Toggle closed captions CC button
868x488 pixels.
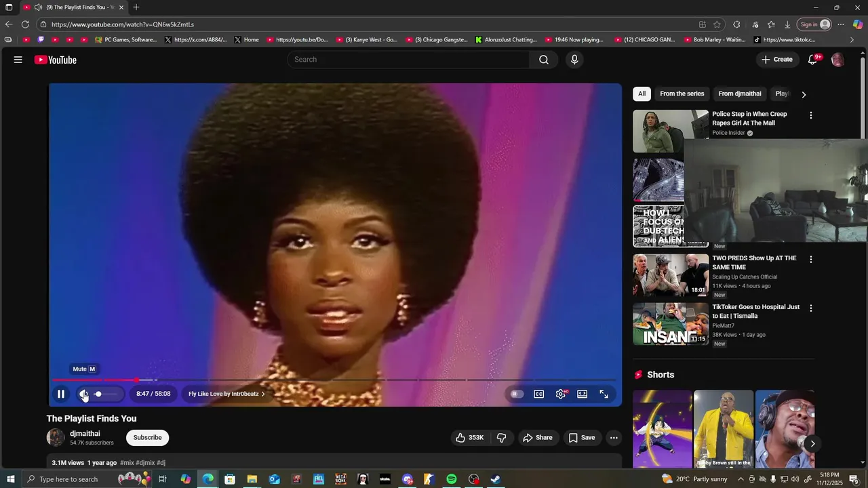(539, 394)
